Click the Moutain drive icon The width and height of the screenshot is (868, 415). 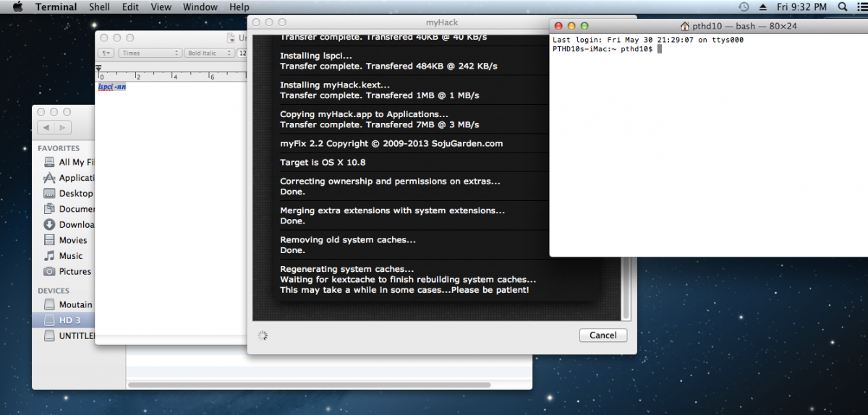49,305
